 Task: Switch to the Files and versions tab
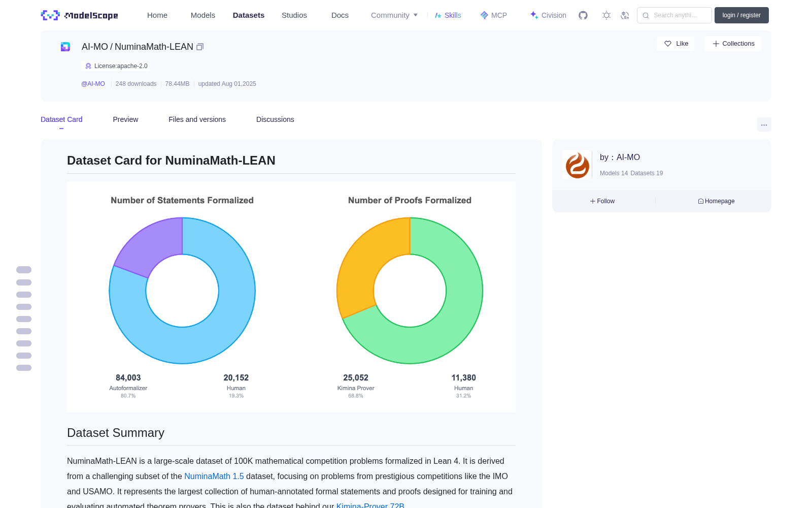tap(197, 119)
